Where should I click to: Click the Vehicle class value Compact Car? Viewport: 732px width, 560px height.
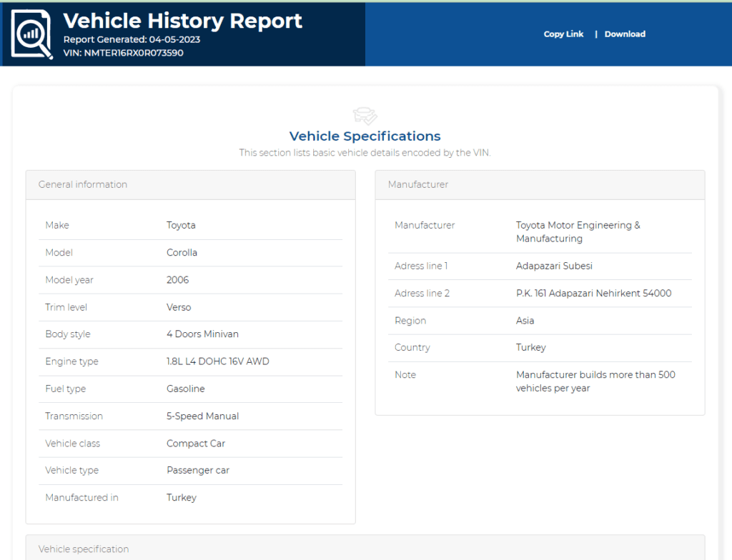196,444
